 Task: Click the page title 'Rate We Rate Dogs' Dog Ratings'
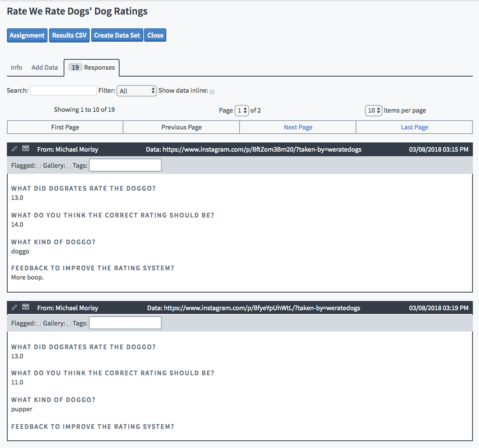click(x=77, y=11)
